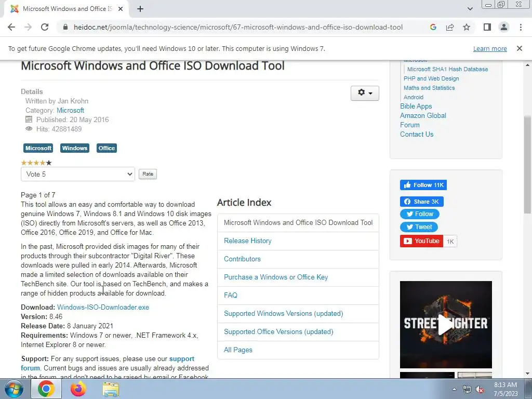Open Release History in Article Index
Viewport: 532px width, 399px height.
tap(248, 241)
